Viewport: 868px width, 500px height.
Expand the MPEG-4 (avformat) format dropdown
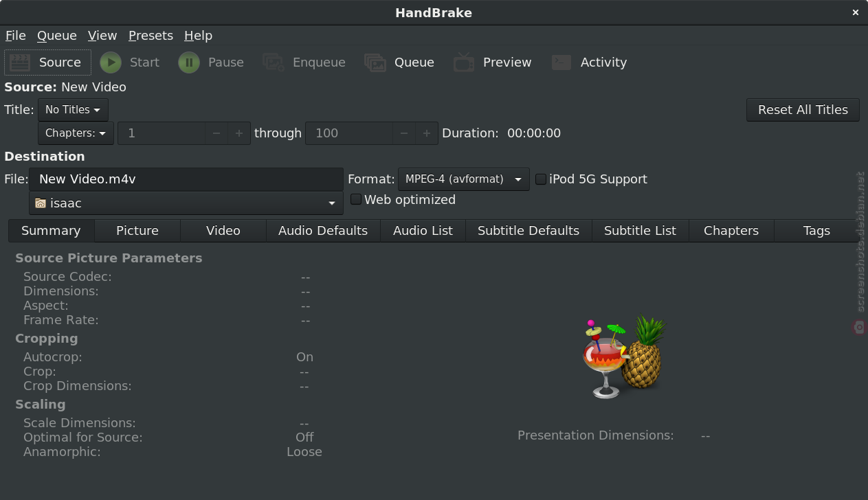click(464, 179)
